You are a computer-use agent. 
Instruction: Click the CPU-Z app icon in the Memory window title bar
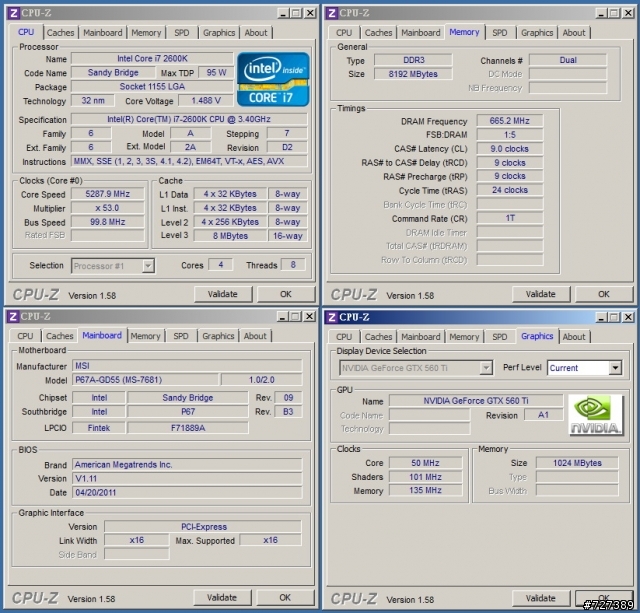coord(331,13)
